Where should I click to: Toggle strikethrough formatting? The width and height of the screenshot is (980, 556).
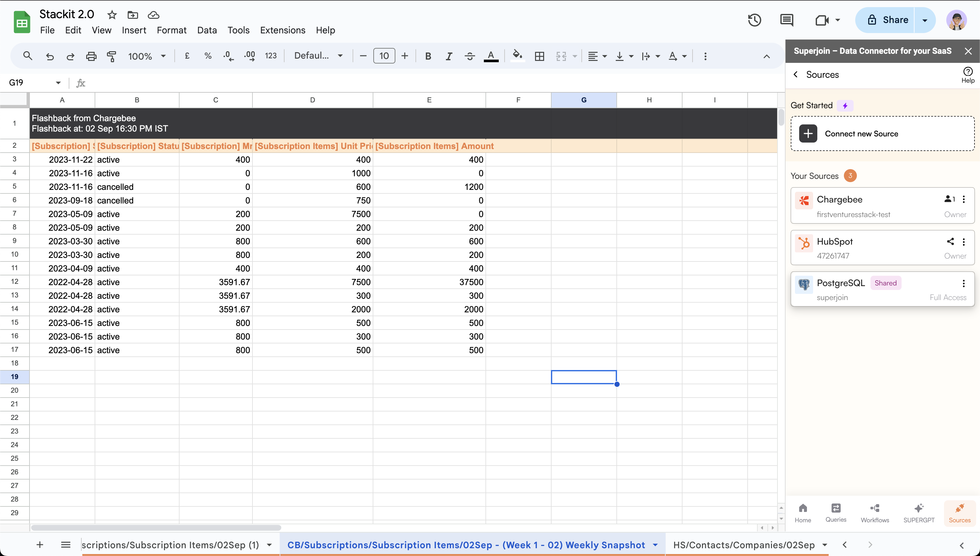[469, 56]
